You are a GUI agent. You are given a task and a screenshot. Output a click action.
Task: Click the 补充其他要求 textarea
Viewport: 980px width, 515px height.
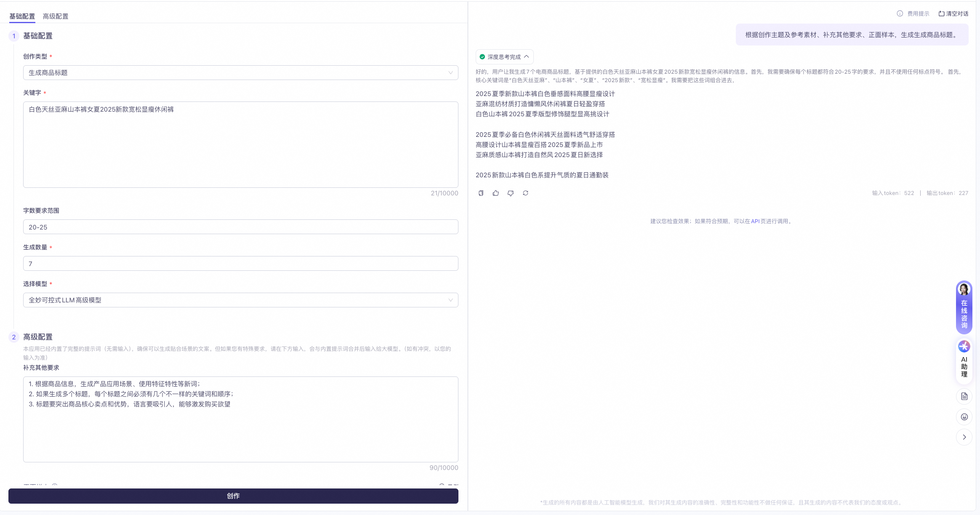(240, 419)
